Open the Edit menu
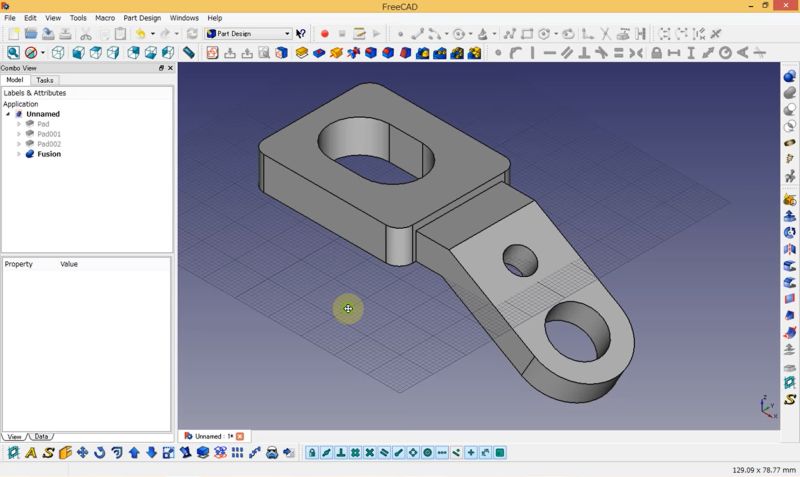The height and width of the screenshot is (477, 800). coord(30,18)
